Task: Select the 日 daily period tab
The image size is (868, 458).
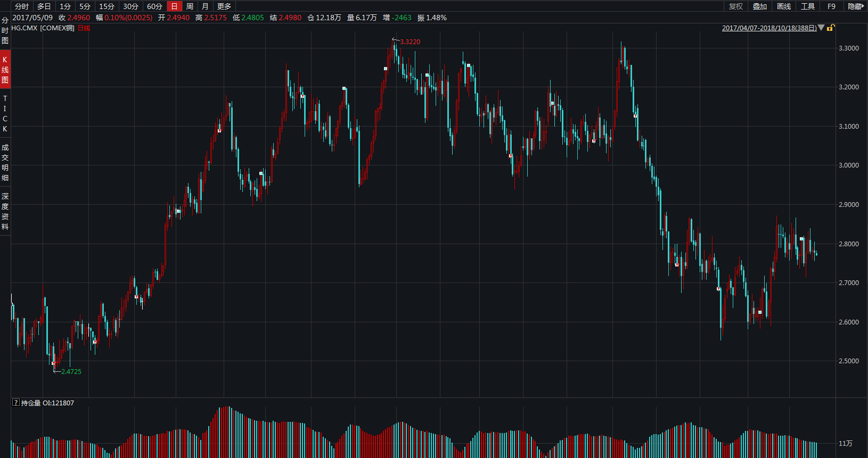Action: coord(174,6)
